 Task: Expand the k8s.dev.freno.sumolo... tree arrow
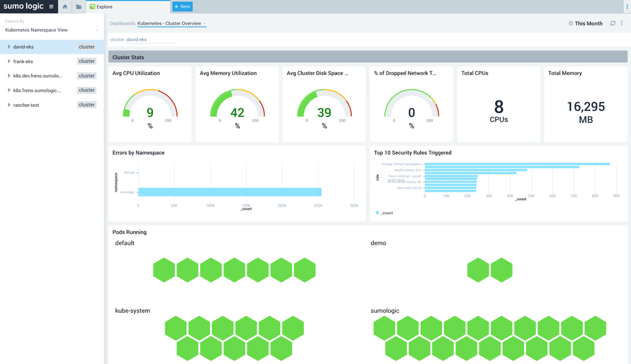9,76
